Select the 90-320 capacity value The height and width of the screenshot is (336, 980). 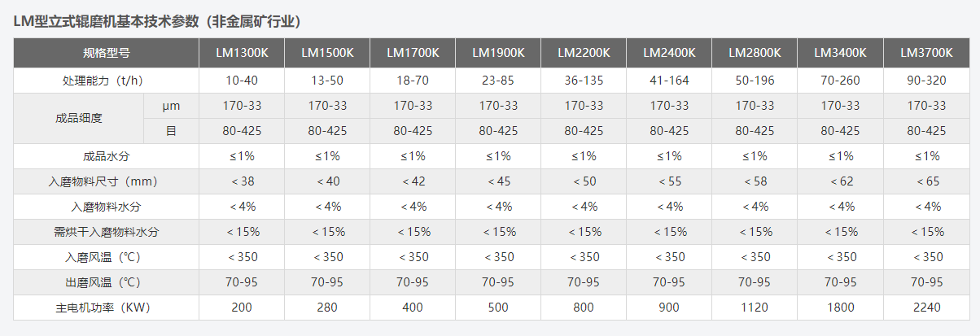coord(926,81)
